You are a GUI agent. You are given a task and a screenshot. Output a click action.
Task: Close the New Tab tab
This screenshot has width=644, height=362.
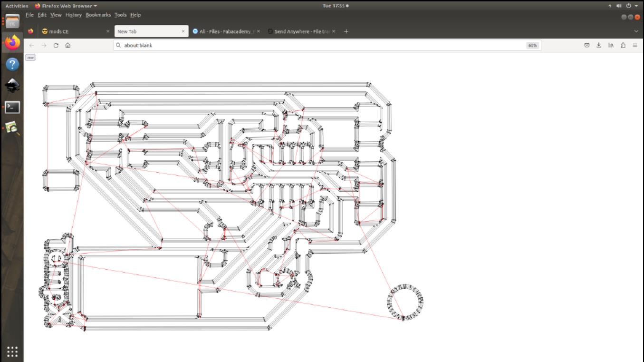[x=183, y=31]
